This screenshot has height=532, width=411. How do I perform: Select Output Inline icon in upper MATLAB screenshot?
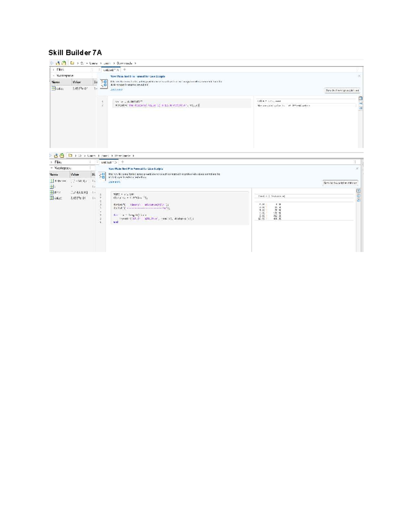tap(361, 103)
